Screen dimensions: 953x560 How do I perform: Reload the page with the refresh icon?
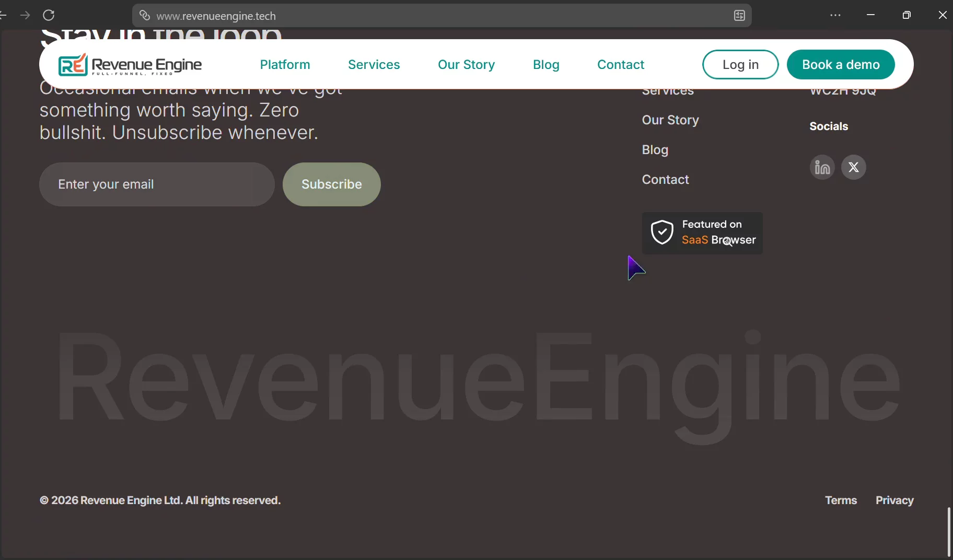point(49,15)
